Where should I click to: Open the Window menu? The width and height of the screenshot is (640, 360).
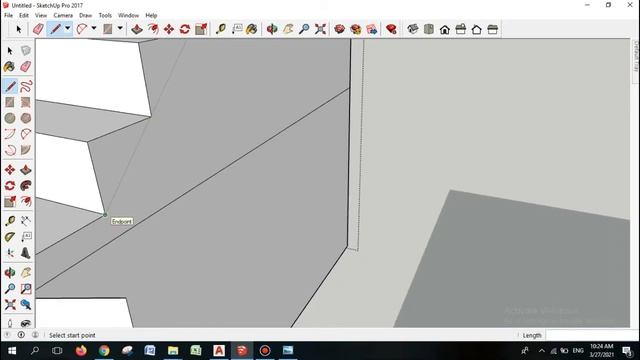tap(128, 15)
